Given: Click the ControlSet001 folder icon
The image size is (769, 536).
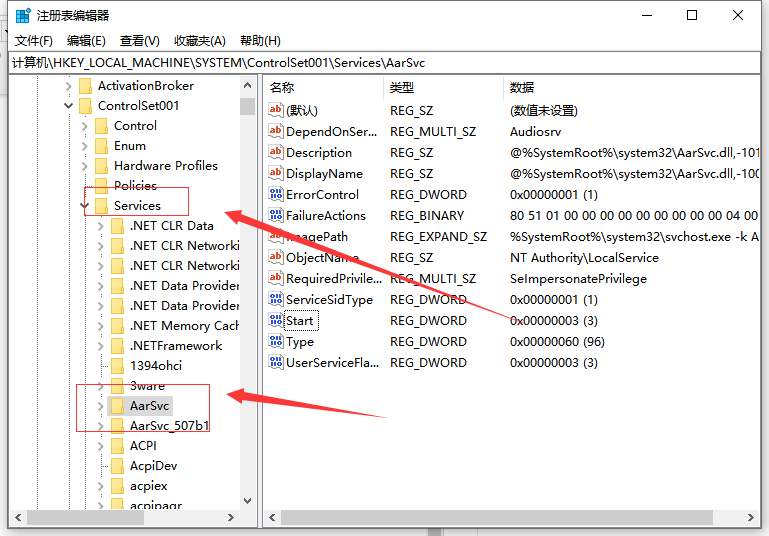Looking at the screenshot, I should pos(85,106).
